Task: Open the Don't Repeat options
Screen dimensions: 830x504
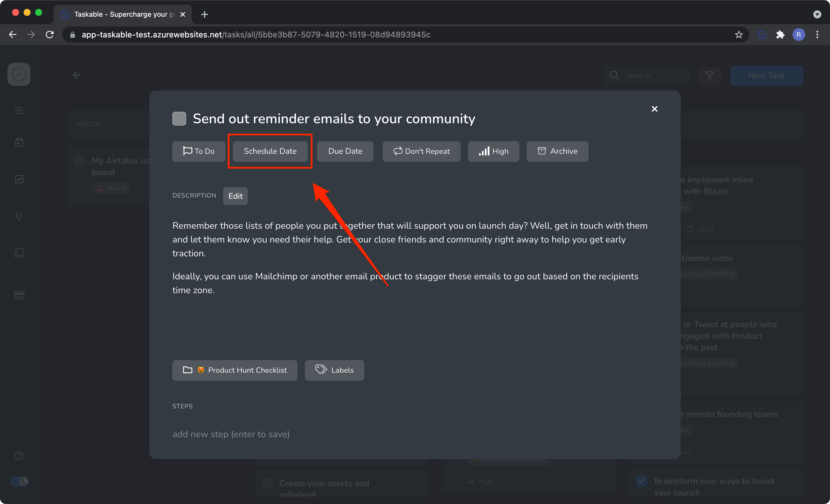Action: point(421,151)
